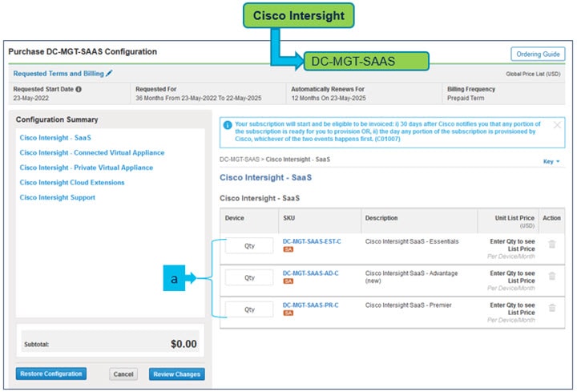This screenshot has height=392, width=577.
Task: Click 'Cisco Intersight - SaaS' breadcrumb text
Action: click(297, 160)
